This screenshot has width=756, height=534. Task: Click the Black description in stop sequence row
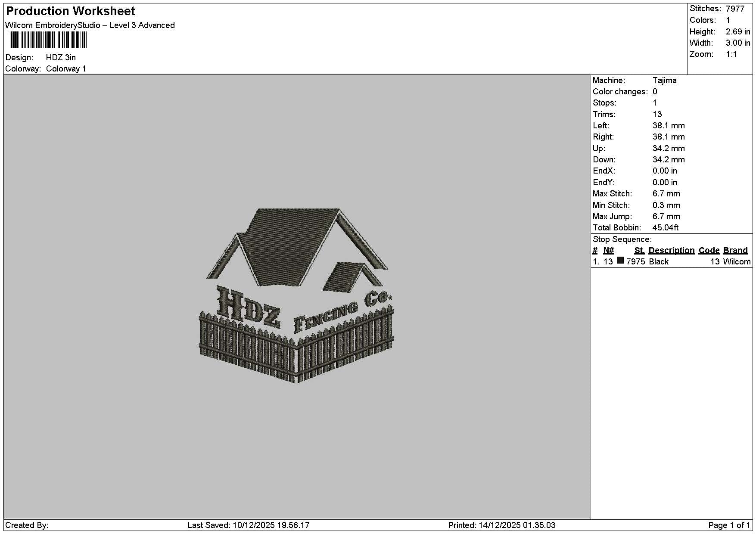[659, 262]
